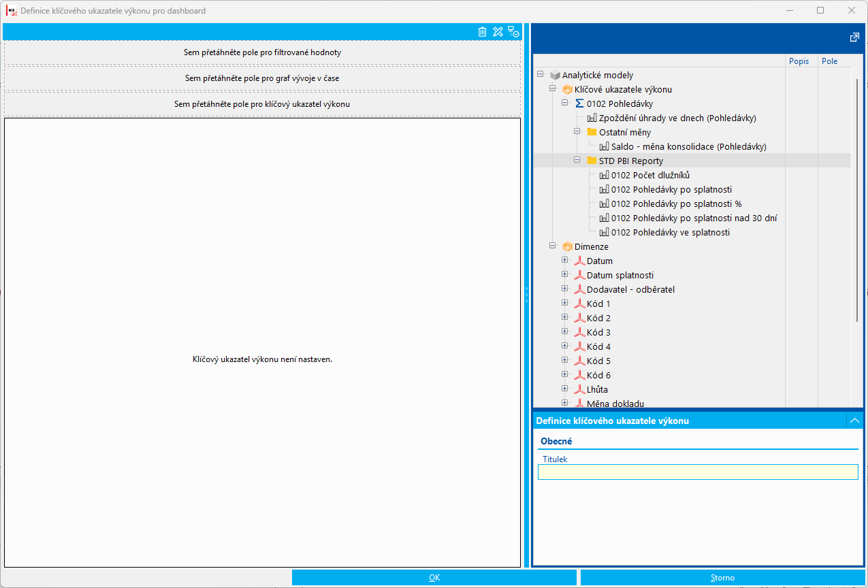The width and height of the screenshot is (868, 588).
Task: Collapse the Definice klíčového ukazatele výkonu panel
Action: pyautogui.click(x=854, y=421)
